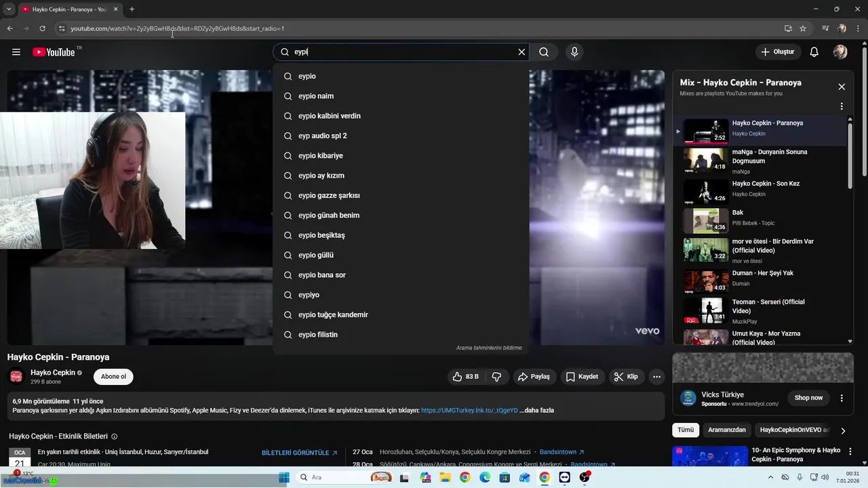Choose suggestion 'eypio kibariye'
Viewport: 868px width, 488px height.
pyautogui.click(x=401, y=156)
